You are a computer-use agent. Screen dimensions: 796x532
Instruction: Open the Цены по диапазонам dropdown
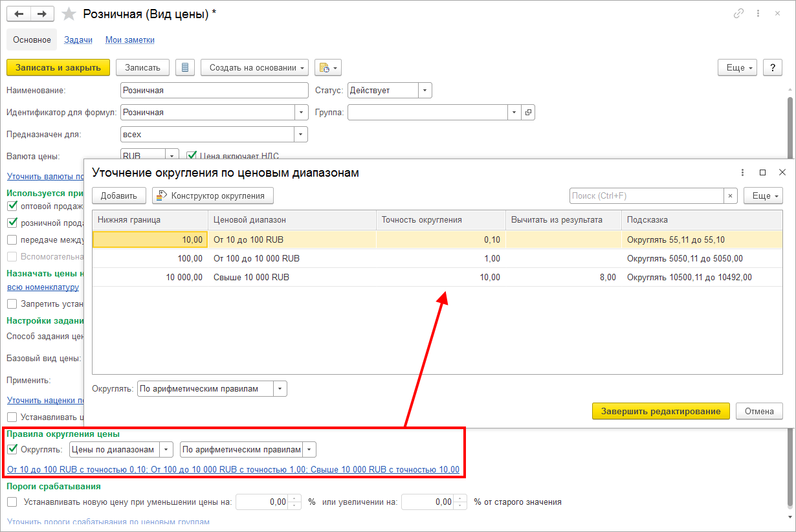pyautogui.click(x=166, y=449)
